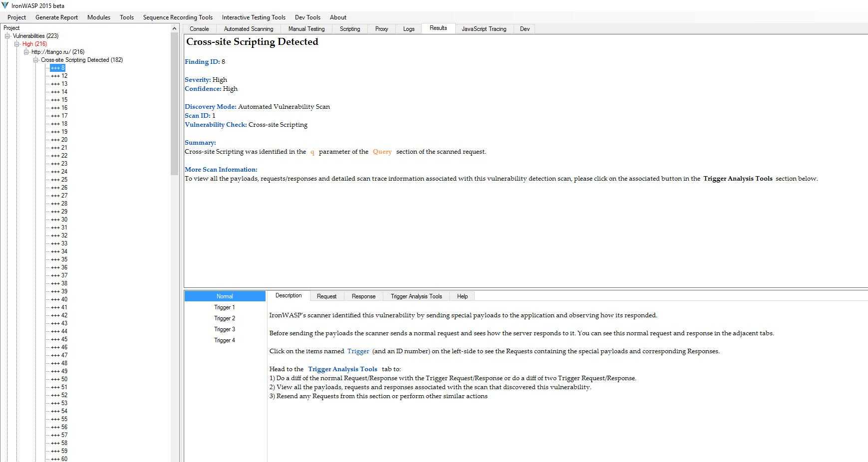Screen dimensions: 868x462
Task: Click the IronWASP application icon
Action: 5,5
